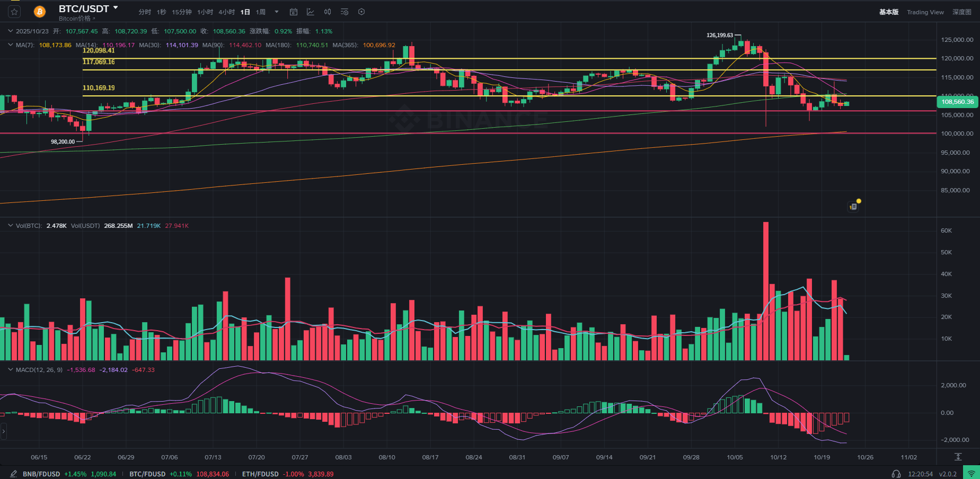This screenshot has width=980, height=479.
Task: Click the 振幅 value 1.13%
Action: pyautogui.click(x=324, y=31)
